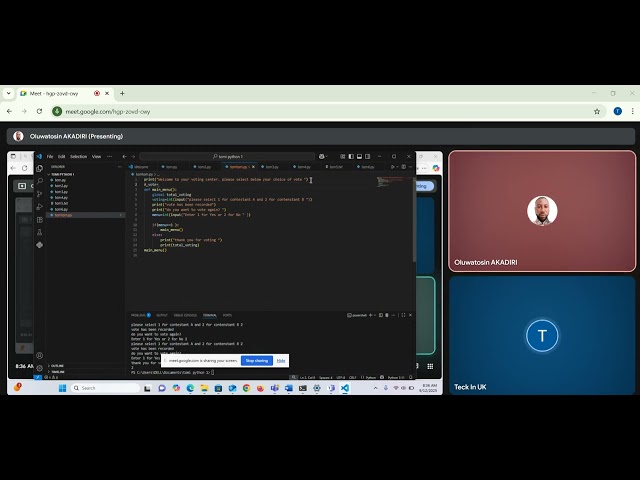640x480 pixels.
Task: Expand the TIMELINE section
Action: tap(58, 372)
